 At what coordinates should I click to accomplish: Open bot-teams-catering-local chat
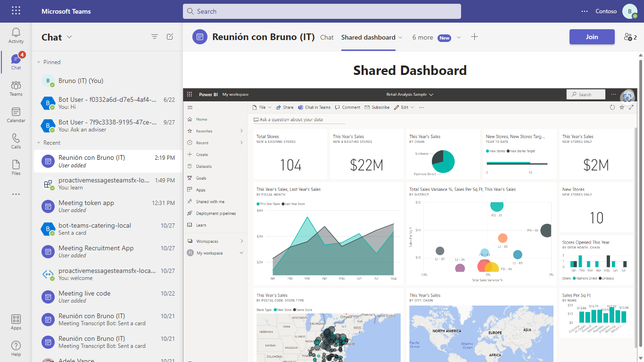tap(108, 229)
